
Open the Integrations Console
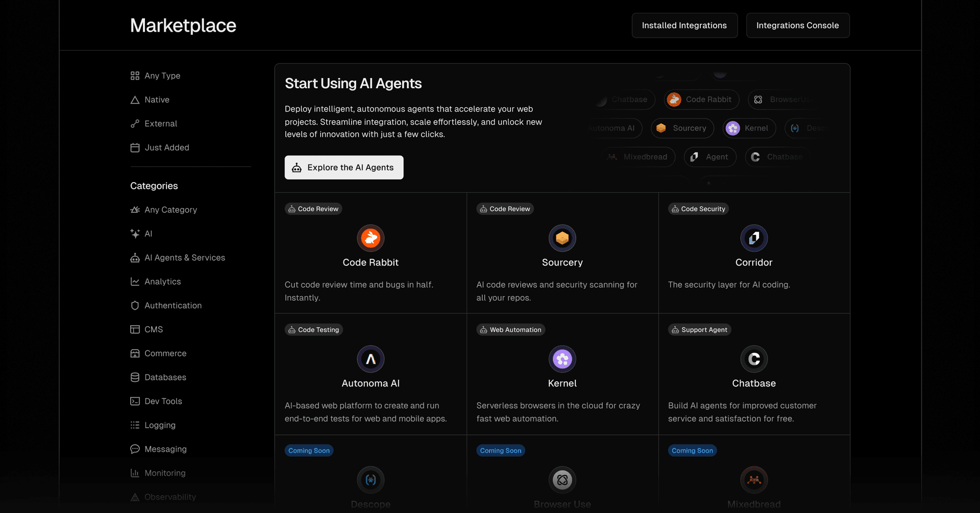[797, 25]
